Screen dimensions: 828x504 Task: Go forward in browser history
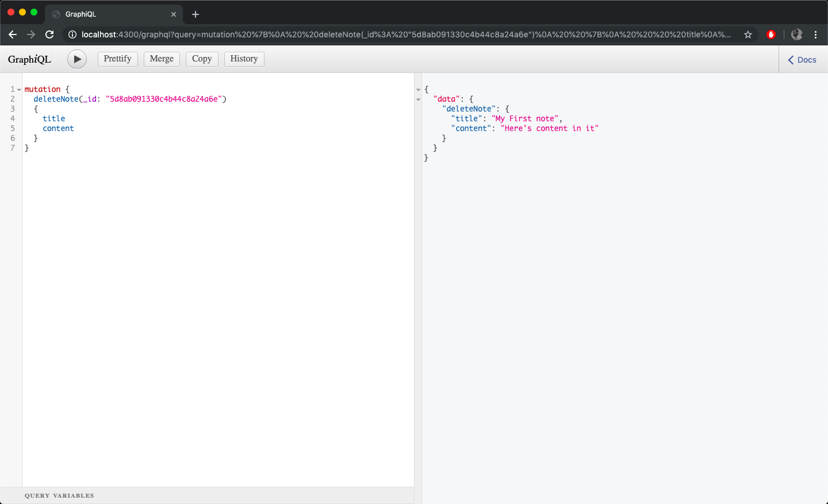click(x=31, y=34)
